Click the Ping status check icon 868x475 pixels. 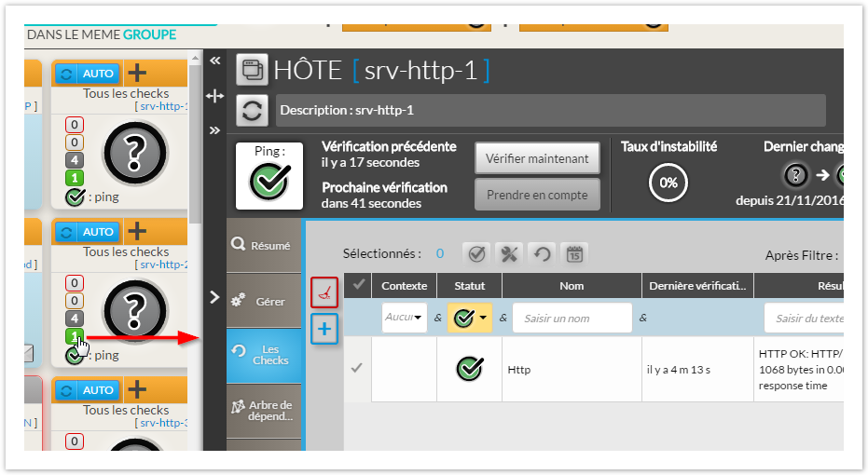tap(269, 183)
